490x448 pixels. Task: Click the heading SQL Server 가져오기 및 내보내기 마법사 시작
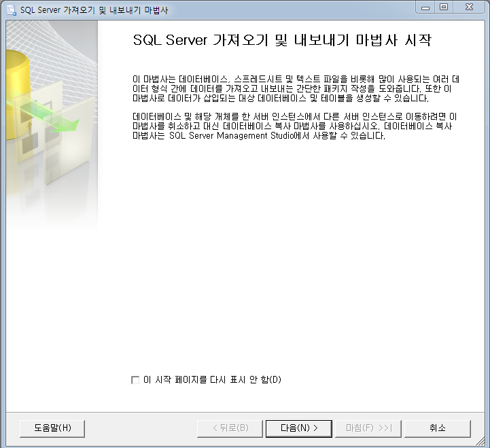(282, 40)
